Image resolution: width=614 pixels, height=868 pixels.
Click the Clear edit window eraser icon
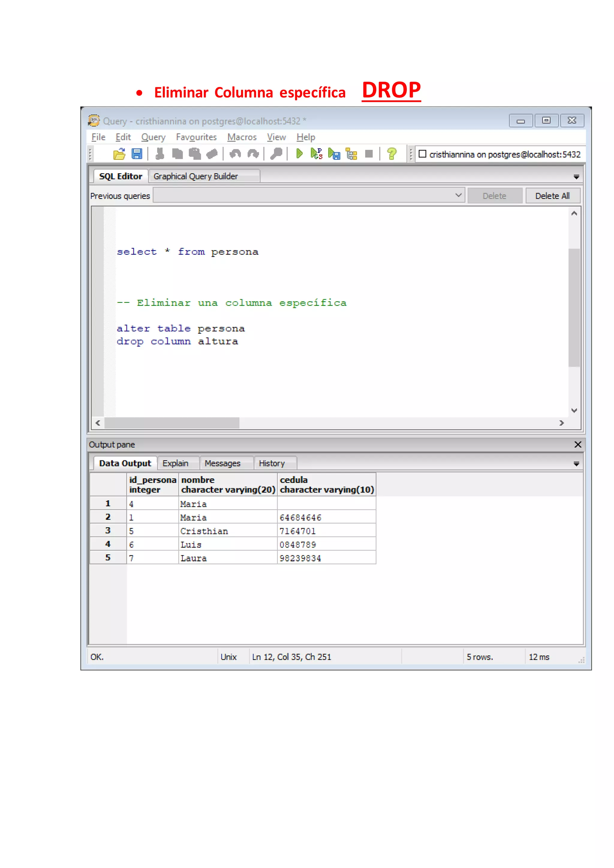click(212, 154)
